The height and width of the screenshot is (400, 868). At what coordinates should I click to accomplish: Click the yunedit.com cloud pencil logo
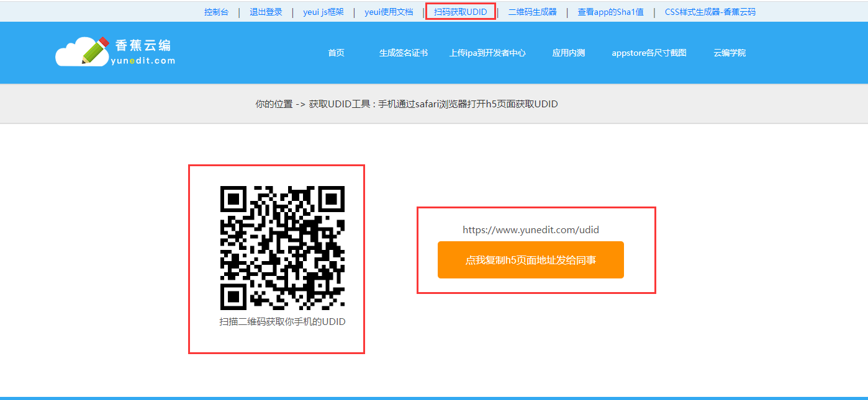[115, 52]
